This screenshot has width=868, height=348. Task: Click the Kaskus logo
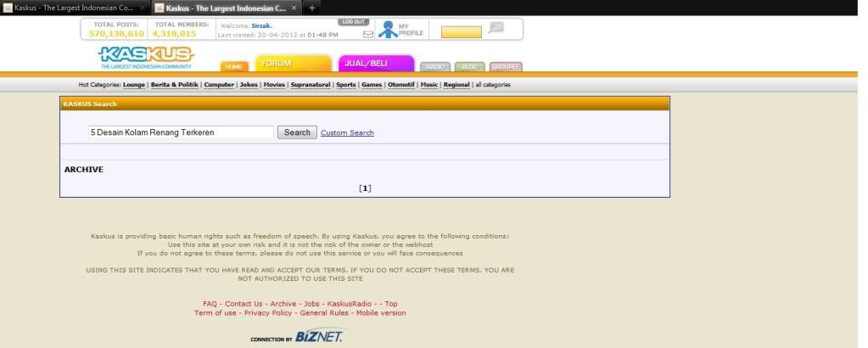(146, 58)
